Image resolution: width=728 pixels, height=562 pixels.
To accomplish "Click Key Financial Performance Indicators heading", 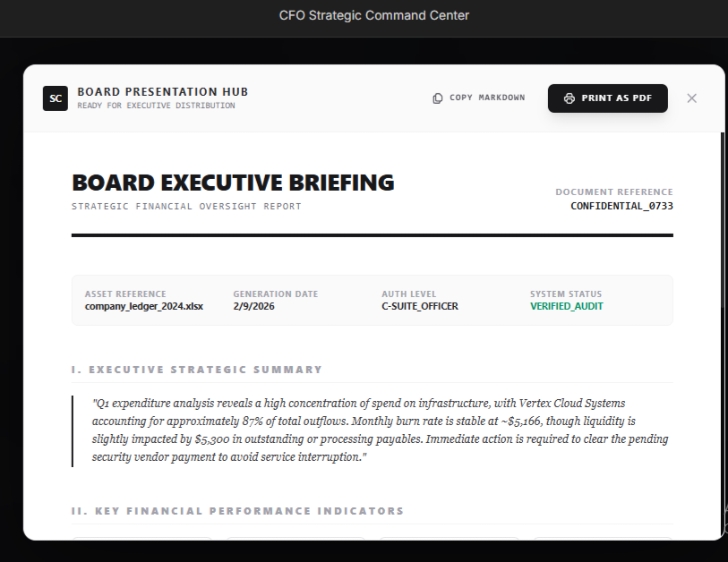I will point(238,511).
